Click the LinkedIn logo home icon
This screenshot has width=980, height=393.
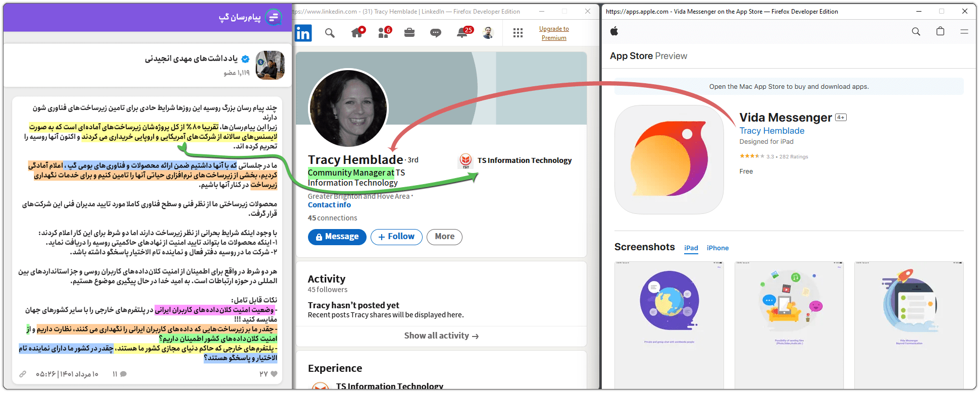tap(303, 33)
